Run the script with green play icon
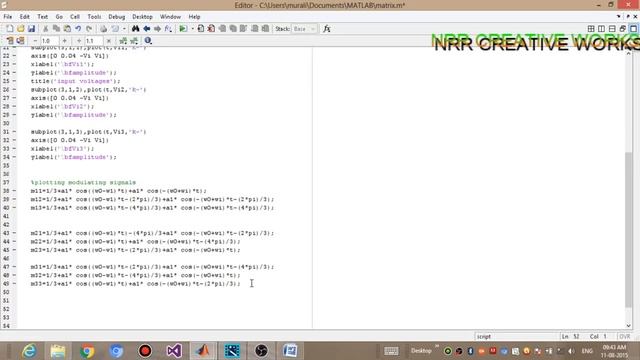Image resolution: width=640 pixels, height=360 pixels. pos(183,29)
